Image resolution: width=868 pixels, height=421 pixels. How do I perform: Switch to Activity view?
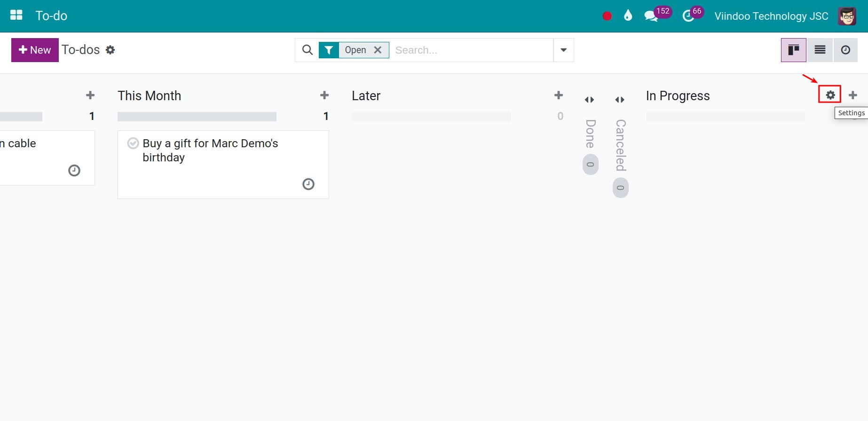click(845, 50)
